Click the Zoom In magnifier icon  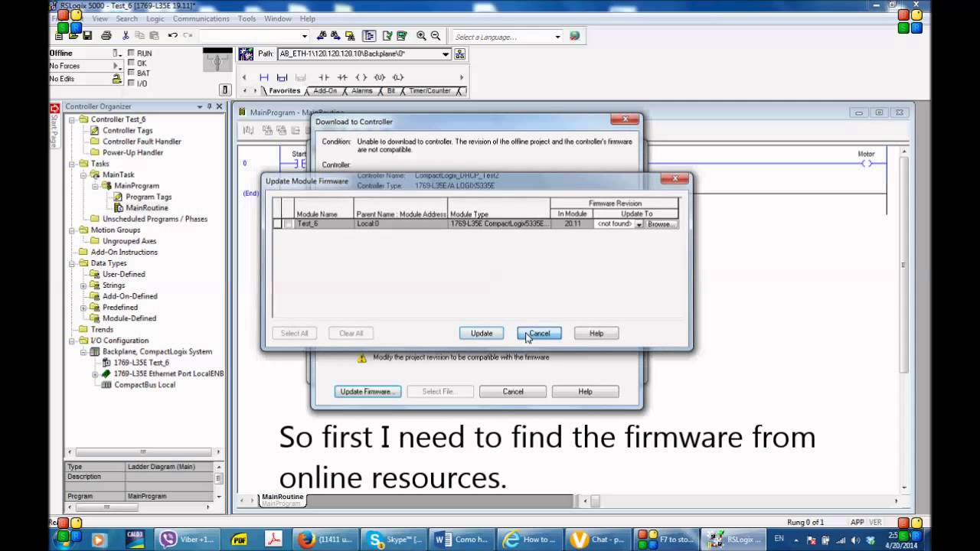tap(421, 36)
